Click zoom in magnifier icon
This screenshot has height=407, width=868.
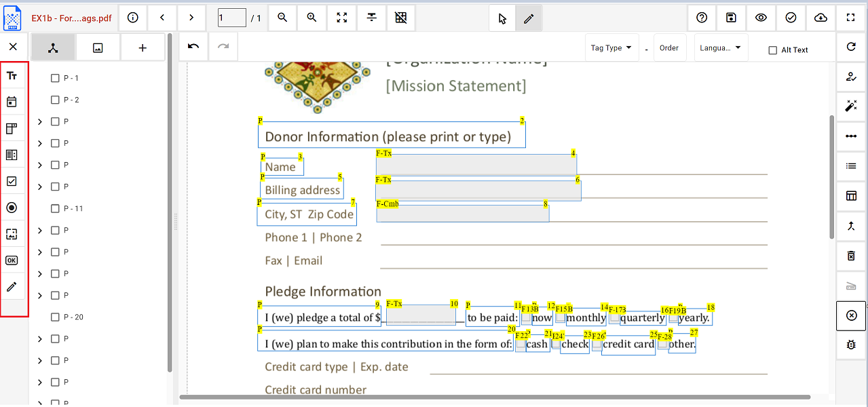click(312, 18)
